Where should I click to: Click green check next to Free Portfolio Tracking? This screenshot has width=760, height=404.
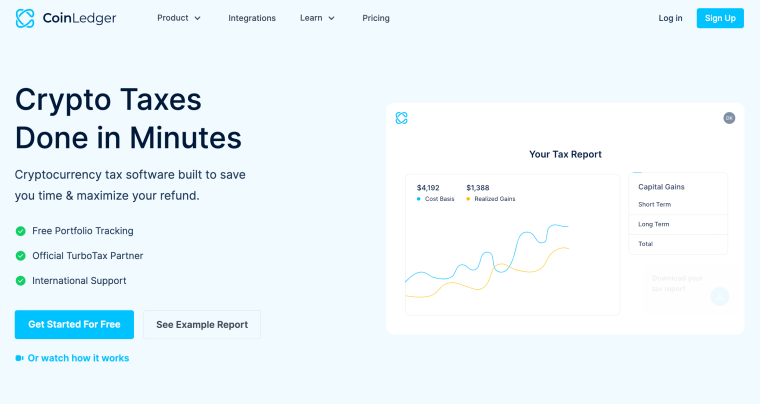20,231
